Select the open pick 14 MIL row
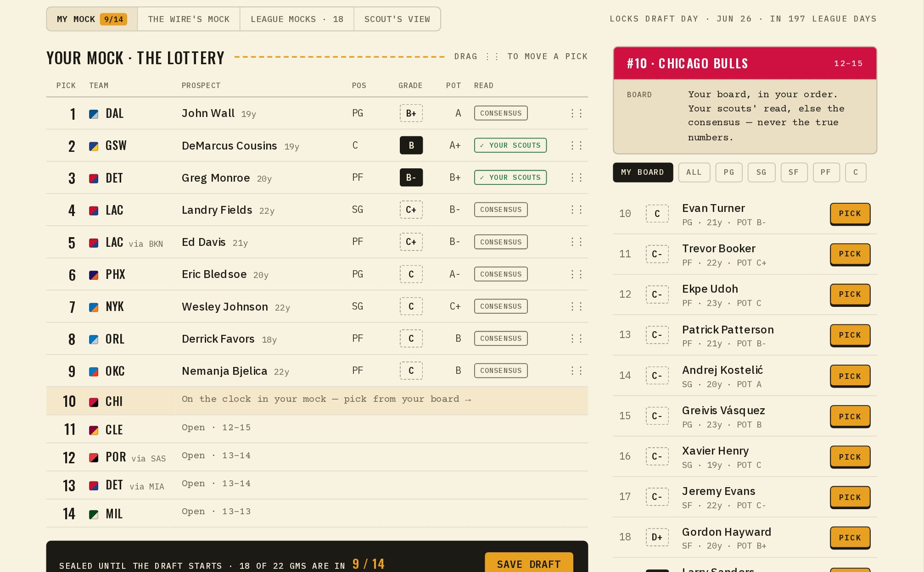Image resolution: width=924 pixels, height=572 pixels. click(317, 513)
